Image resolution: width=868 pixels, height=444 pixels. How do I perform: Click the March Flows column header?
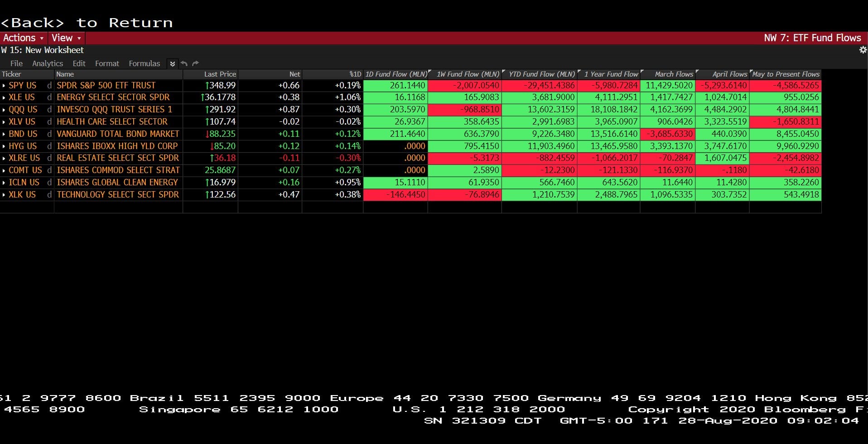[x=668, y=74]
